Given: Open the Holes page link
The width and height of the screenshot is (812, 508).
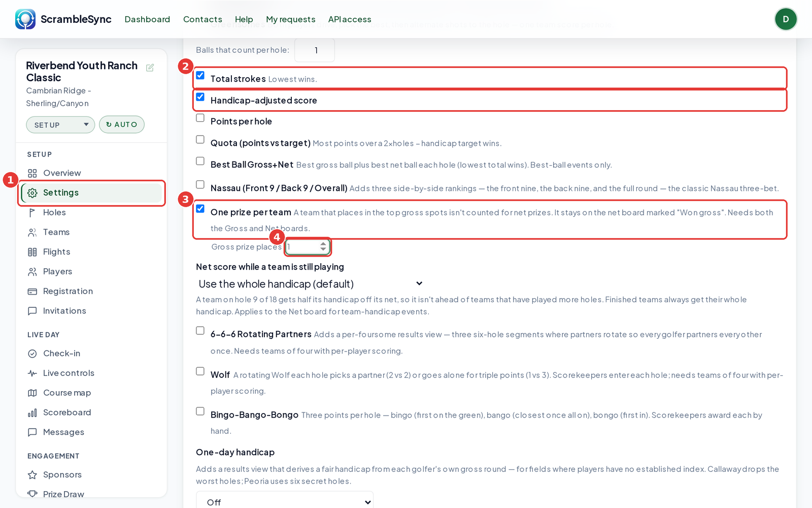Looking at the screenshot, I should coord(54,213).
